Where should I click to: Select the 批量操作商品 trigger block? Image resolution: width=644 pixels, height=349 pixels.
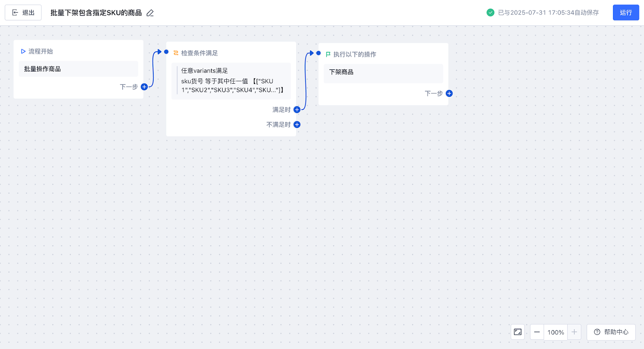(x=78, y=69)
